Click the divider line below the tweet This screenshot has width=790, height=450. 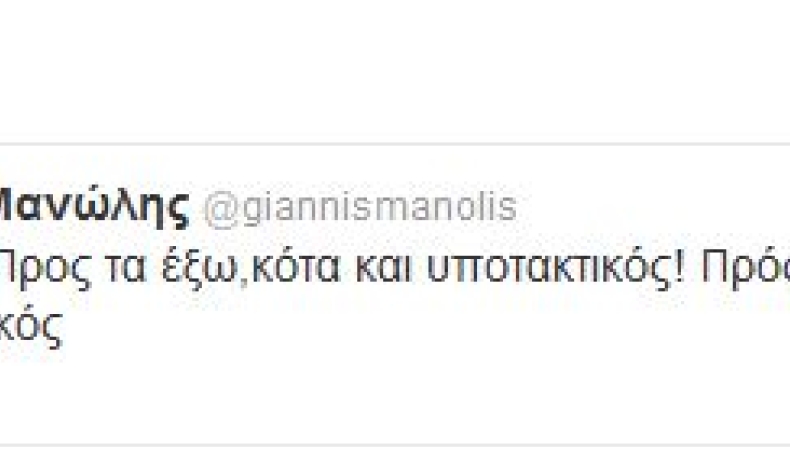tap(395, 446)
